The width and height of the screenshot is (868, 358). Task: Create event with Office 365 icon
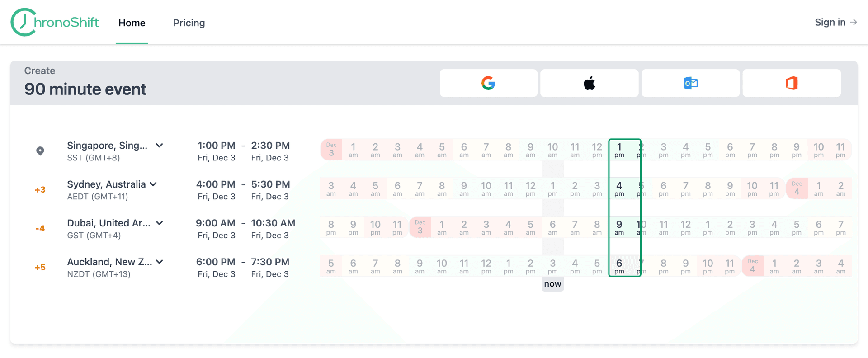click(x=792, y=83)
